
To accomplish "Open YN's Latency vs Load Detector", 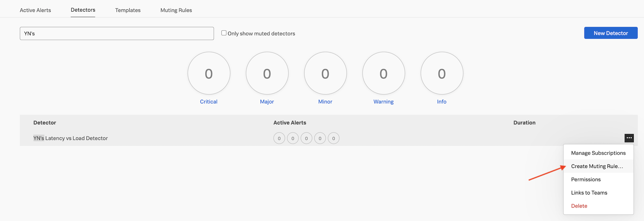I will tap(71, 138).
